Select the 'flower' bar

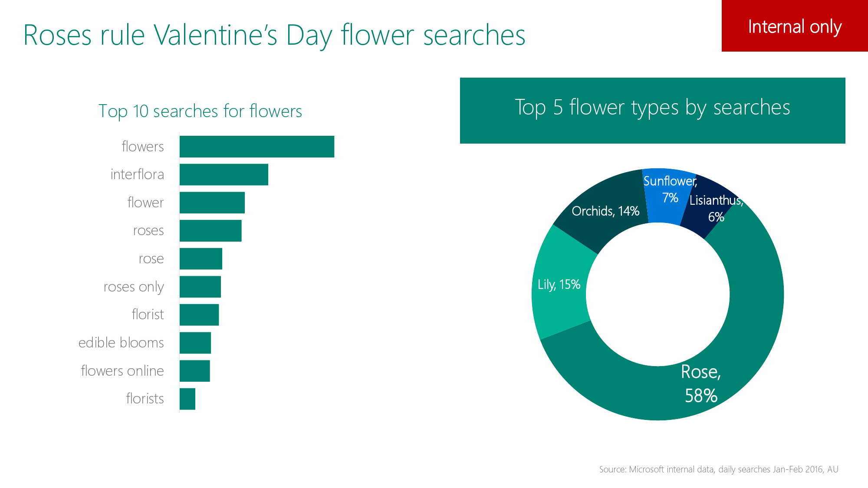coord(212,203)
